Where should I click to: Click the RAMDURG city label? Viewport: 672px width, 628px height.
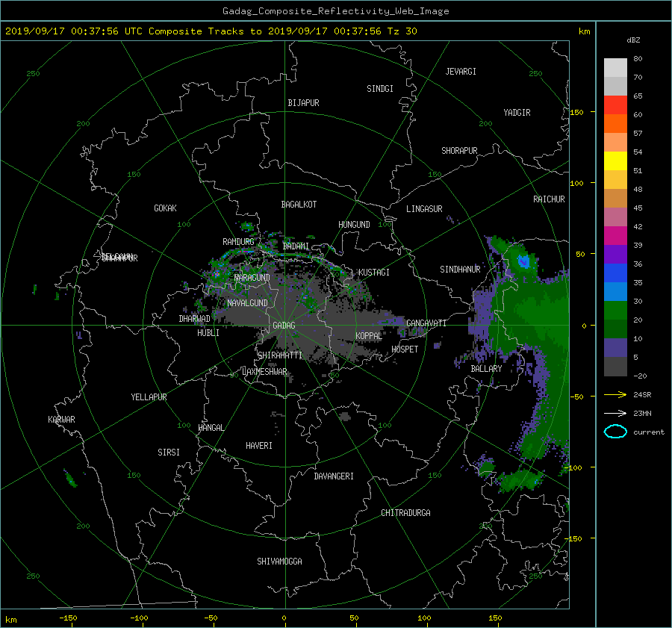pyautogui.click(x=238, y=242)
